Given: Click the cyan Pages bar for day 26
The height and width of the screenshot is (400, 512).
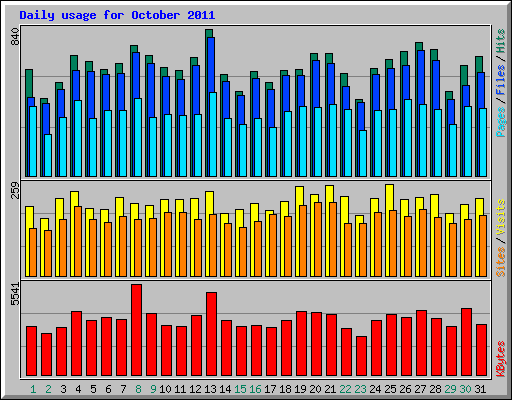Looking at the screenshot, I should 408,138.
